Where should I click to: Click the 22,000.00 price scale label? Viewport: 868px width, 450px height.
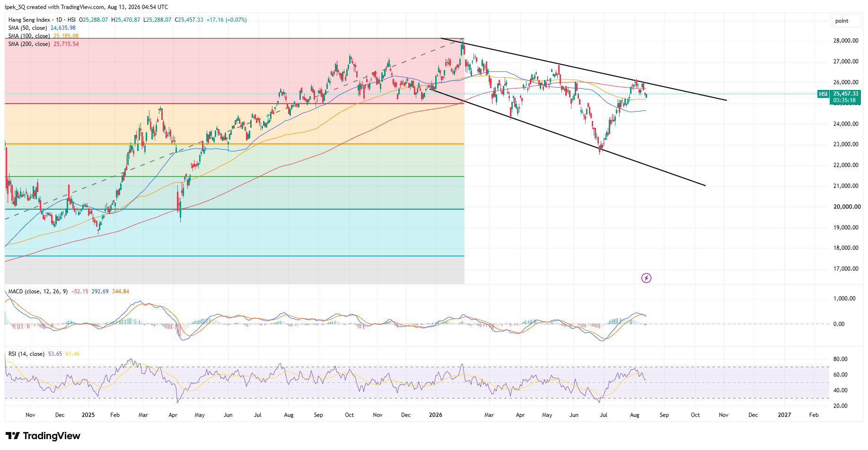pos(846,165)
